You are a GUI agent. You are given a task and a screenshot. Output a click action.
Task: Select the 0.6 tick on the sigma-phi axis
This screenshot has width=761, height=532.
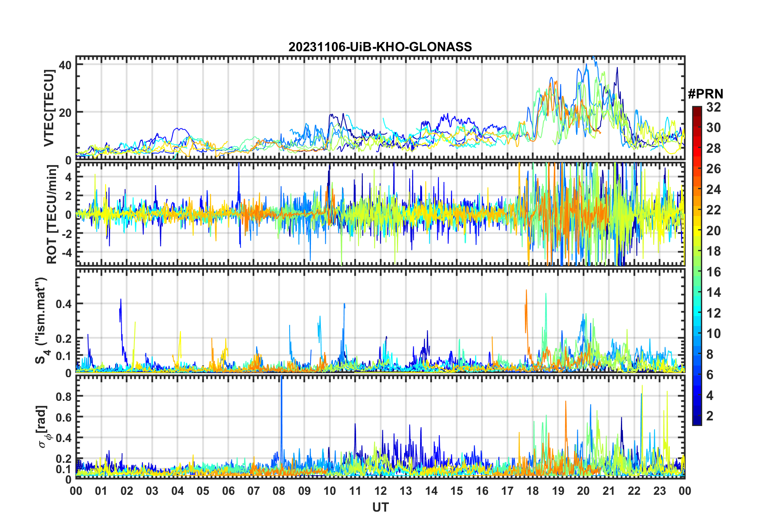(x=64, y=417)
